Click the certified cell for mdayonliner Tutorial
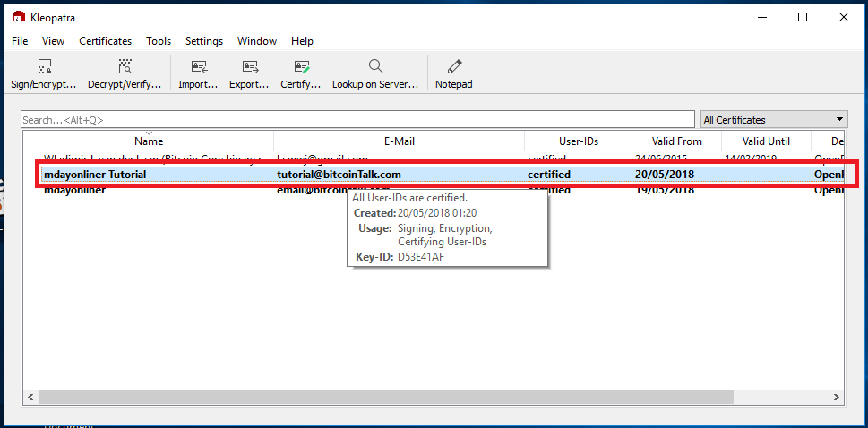Viewport: 868px width, 428px height. tap(548, 175)
